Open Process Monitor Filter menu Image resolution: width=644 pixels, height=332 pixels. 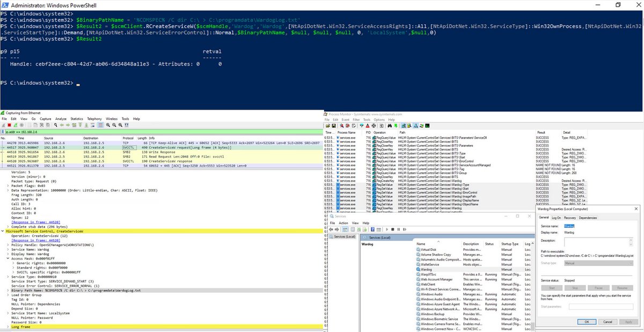[x=355, y=120]
